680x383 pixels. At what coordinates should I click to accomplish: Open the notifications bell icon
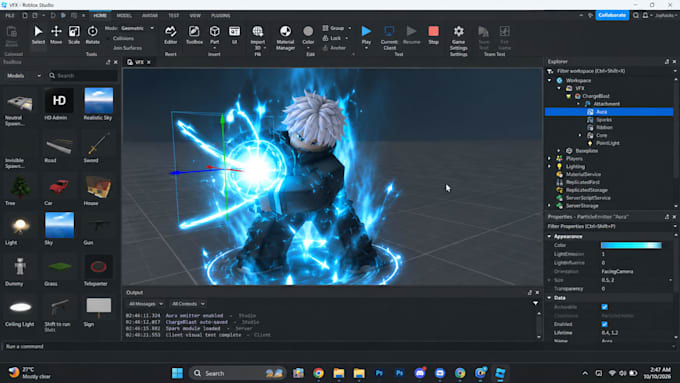pos(645,15)
